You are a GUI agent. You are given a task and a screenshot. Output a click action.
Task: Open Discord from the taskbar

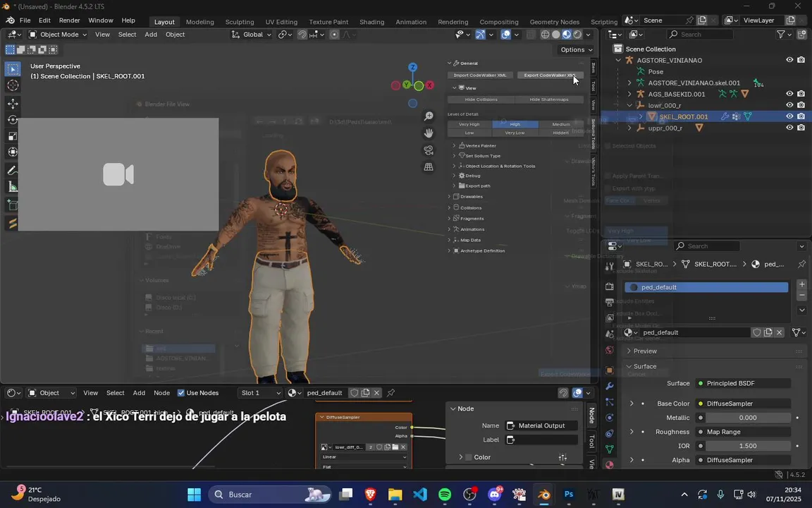[495, 495]
